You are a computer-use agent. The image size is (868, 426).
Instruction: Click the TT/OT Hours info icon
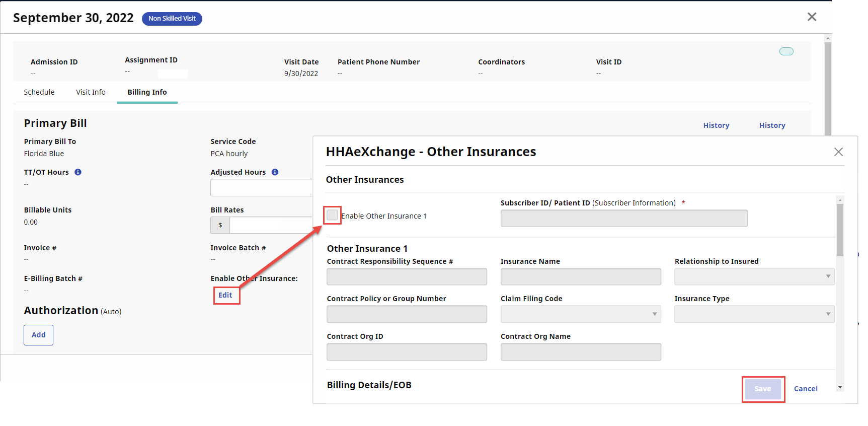[x=78, y=172]
